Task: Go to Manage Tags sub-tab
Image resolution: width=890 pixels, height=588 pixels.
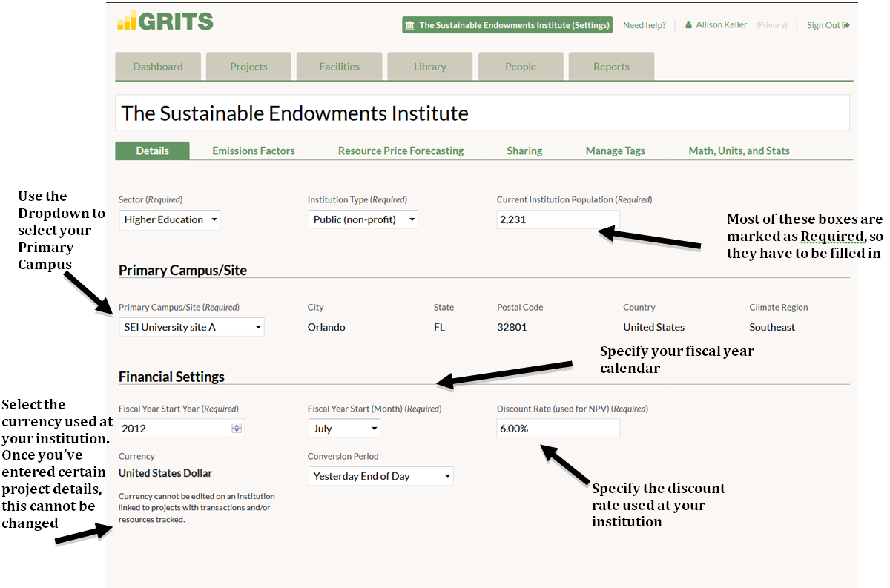Action: [615, 151]
